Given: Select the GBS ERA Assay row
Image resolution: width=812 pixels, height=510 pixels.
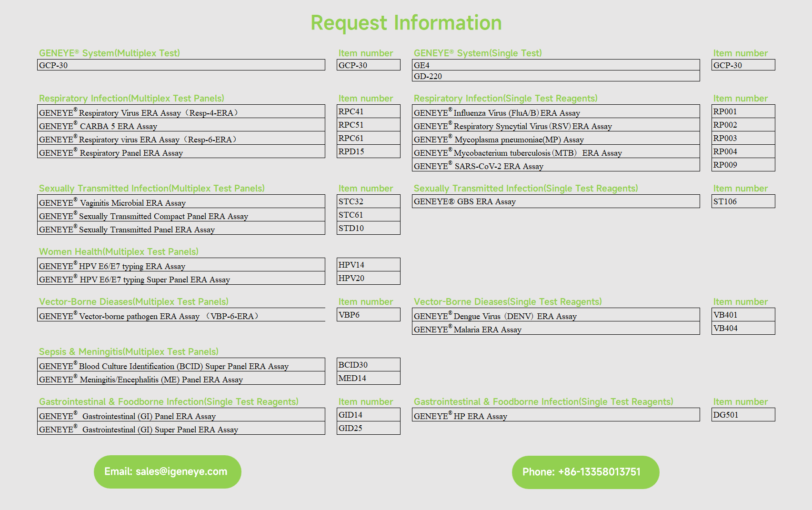Looking at the screenshot, I should 556,201.
